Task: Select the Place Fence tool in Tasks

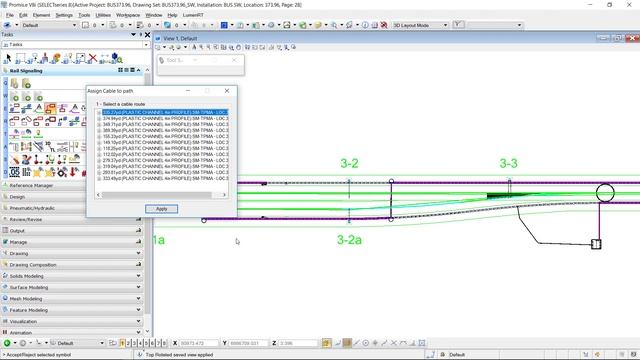Action: (x=20, y=58)
